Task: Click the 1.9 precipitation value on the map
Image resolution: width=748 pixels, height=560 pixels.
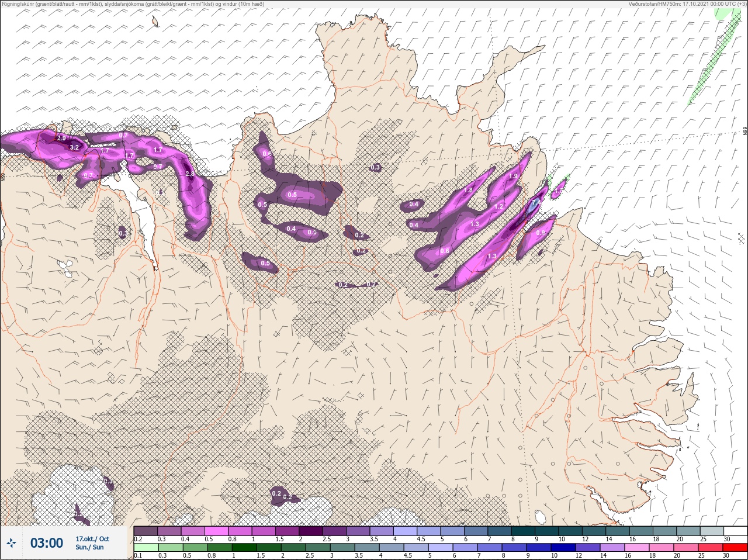Action: [x=514, y=176]
